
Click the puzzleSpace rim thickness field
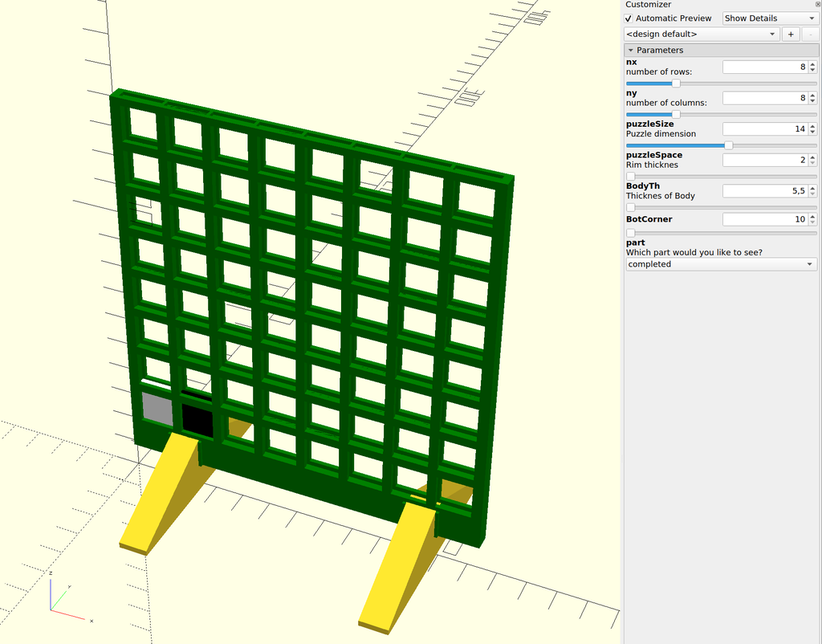click(763, 160)
